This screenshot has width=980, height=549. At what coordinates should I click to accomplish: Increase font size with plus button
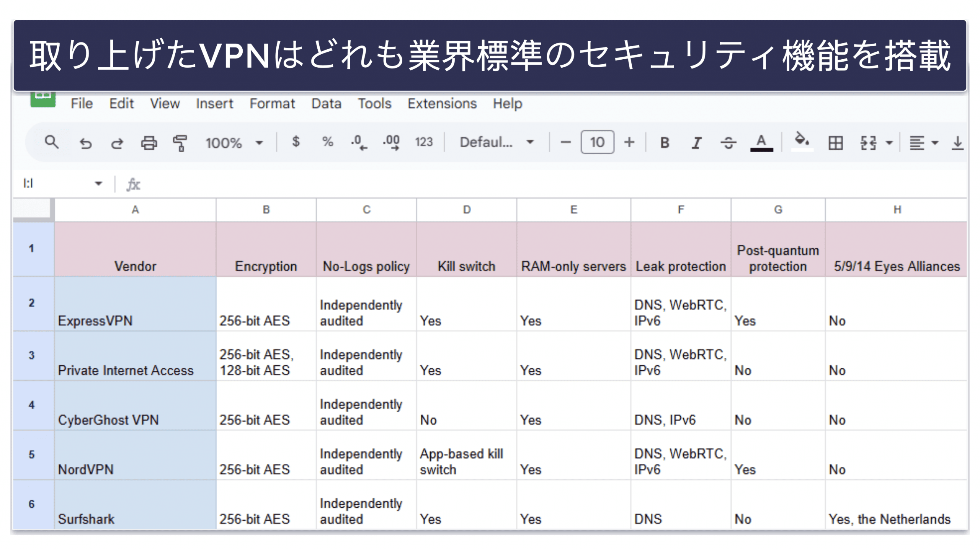click(629, 142)
